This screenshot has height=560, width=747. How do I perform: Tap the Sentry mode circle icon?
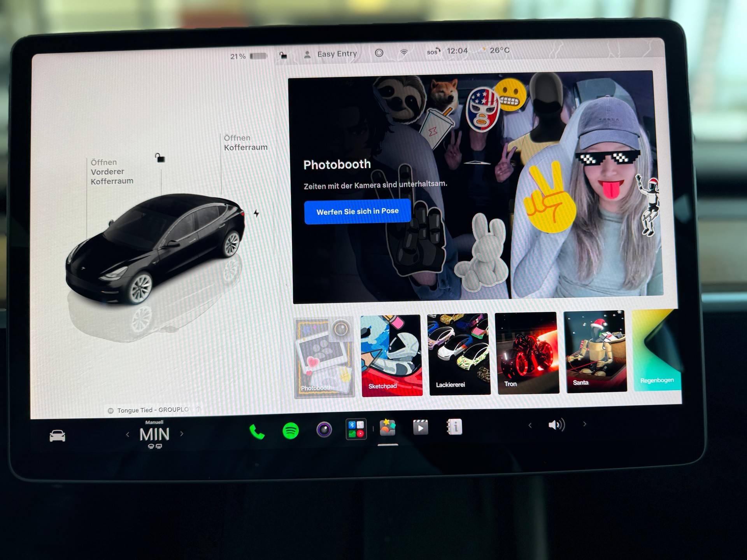click(x=379, y=53)
